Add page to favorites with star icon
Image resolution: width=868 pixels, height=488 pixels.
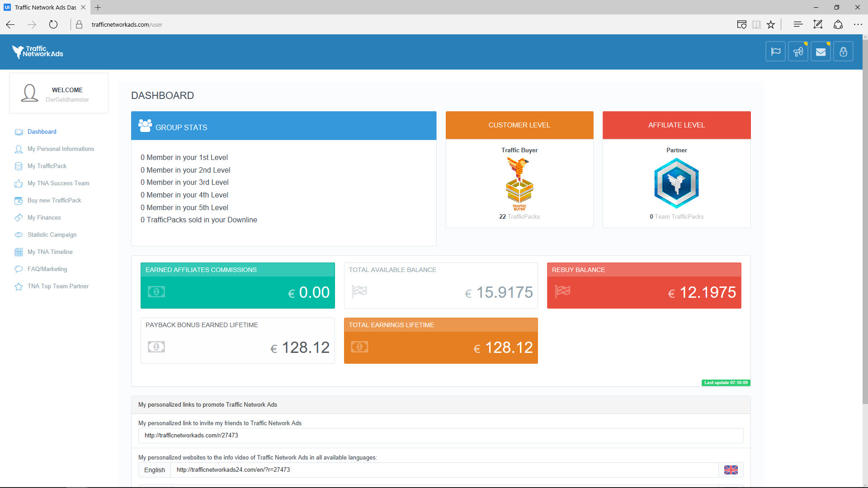point(771,24)
